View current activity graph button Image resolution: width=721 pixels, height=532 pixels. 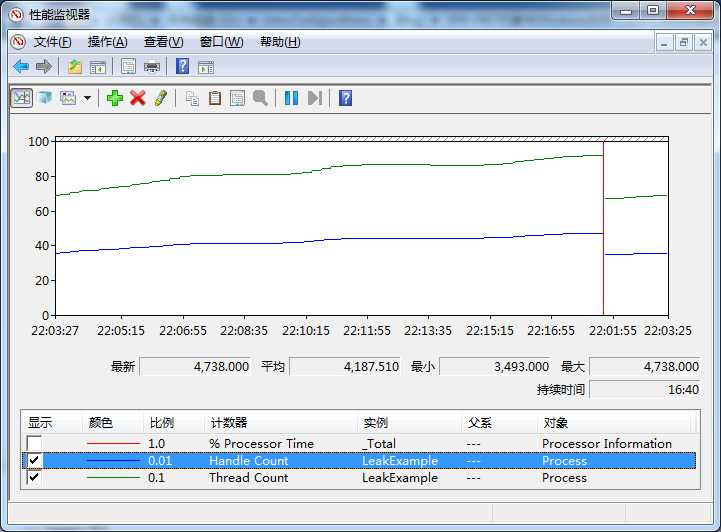coord(22,98)
